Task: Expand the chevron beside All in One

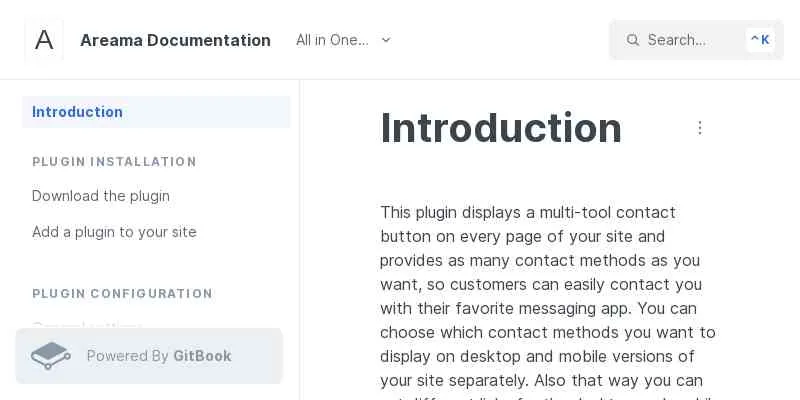Action: (386, 40)
